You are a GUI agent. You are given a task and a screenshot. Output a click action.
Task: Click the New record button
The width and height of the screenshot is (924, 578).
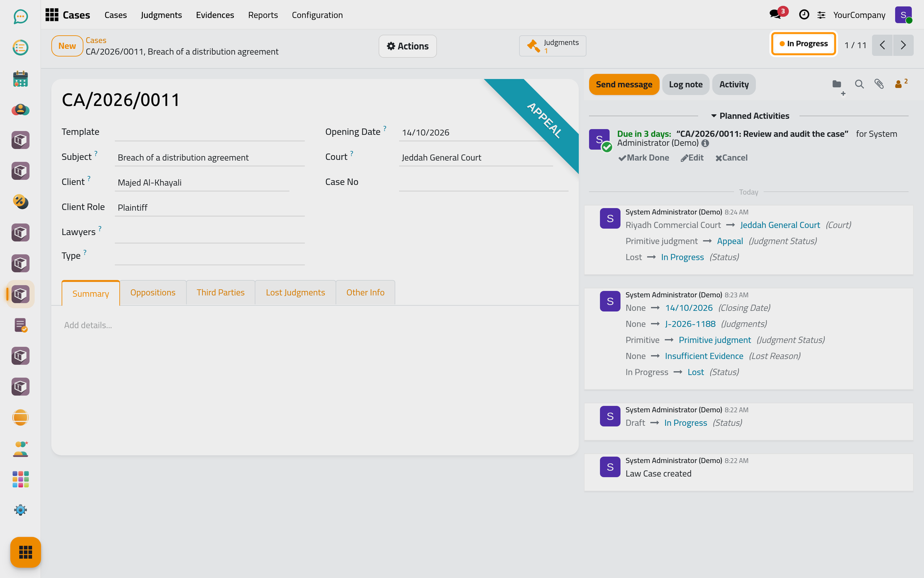pos(67,46)
